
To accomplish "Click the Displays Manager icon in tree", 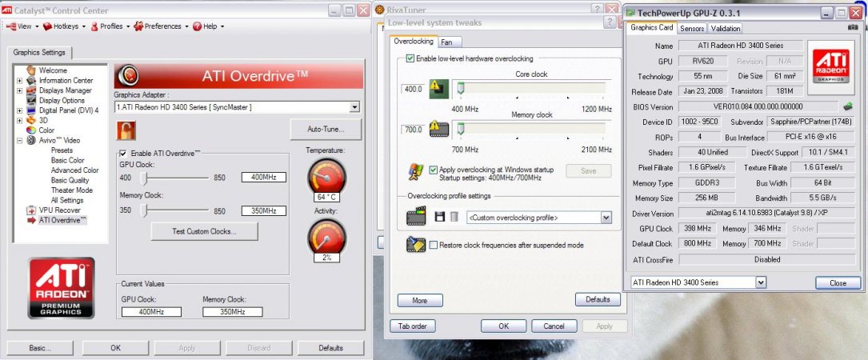I will (x=31, y=90).
